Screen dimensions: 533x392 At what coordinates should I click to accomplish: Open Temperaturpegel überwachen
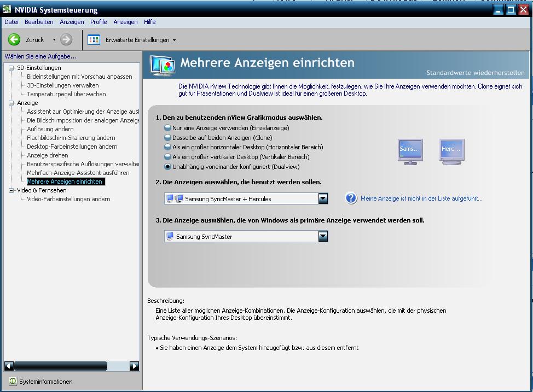[x=66, y=94]
